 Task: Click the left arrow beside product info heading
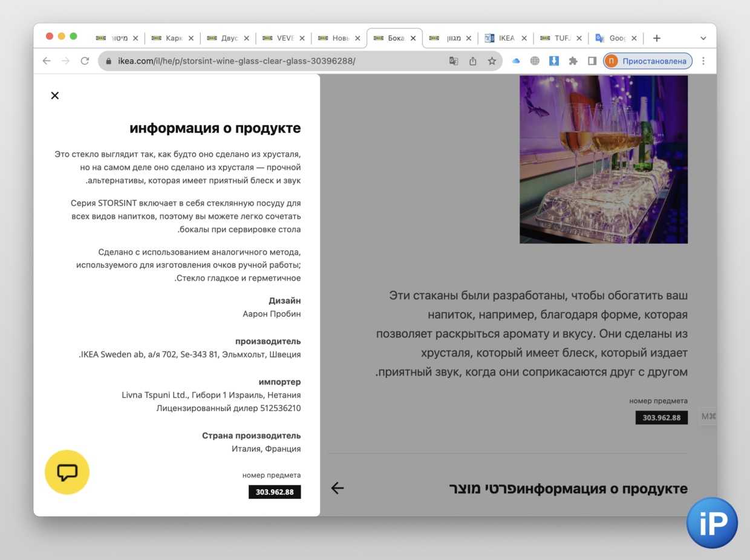click(x=337, y=488)
